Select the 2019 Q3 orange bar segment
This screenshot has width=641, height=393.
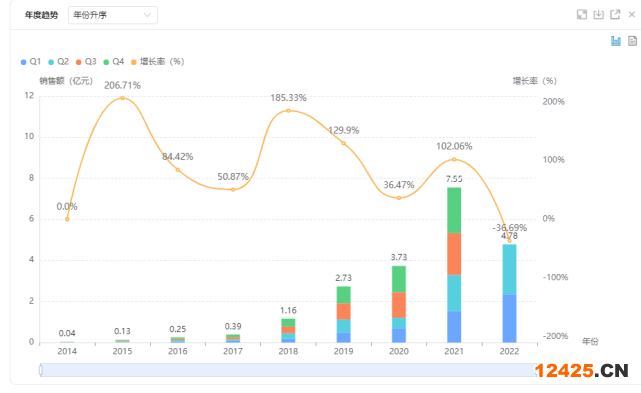click(x=343, y=312)
